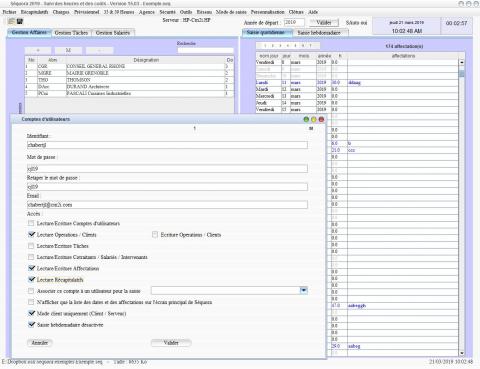Select the THOMSON row

tap(129, 80)
